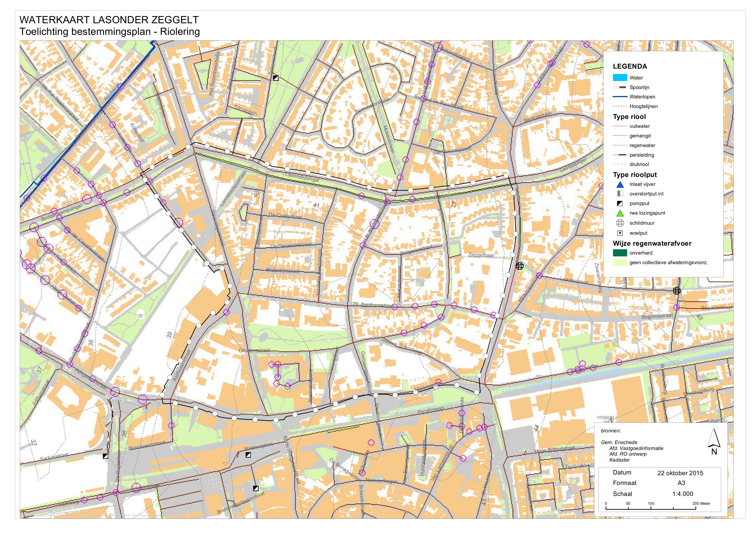Click the dashed drukriool symbol in the legend

point(620,164)
